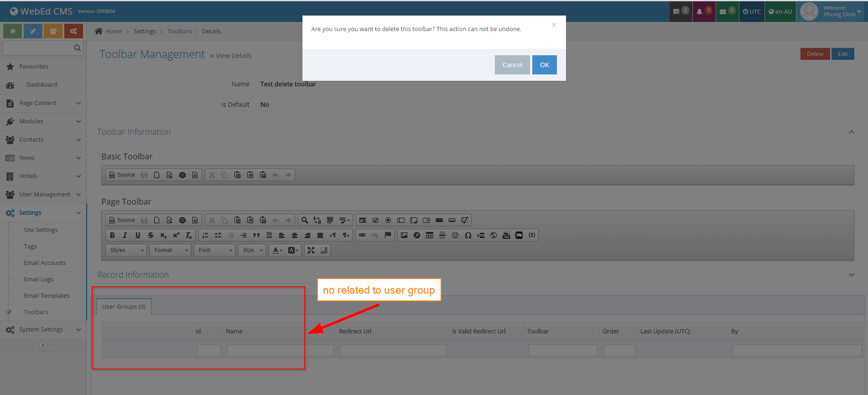Click the bulleted list icon
Image resolution: width=868 pixels, height=395 pixels.
[x=218, y=235]
